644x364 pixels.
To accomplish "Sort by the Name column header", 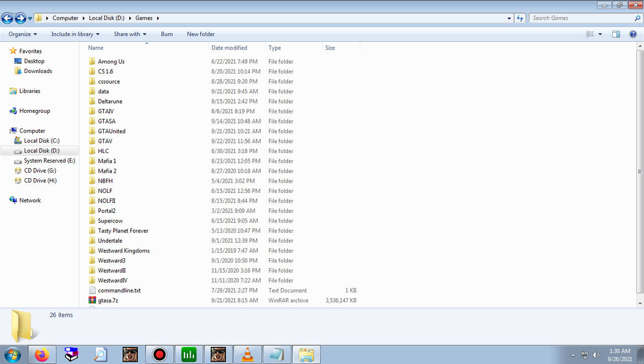I will (x=146, y=48).
